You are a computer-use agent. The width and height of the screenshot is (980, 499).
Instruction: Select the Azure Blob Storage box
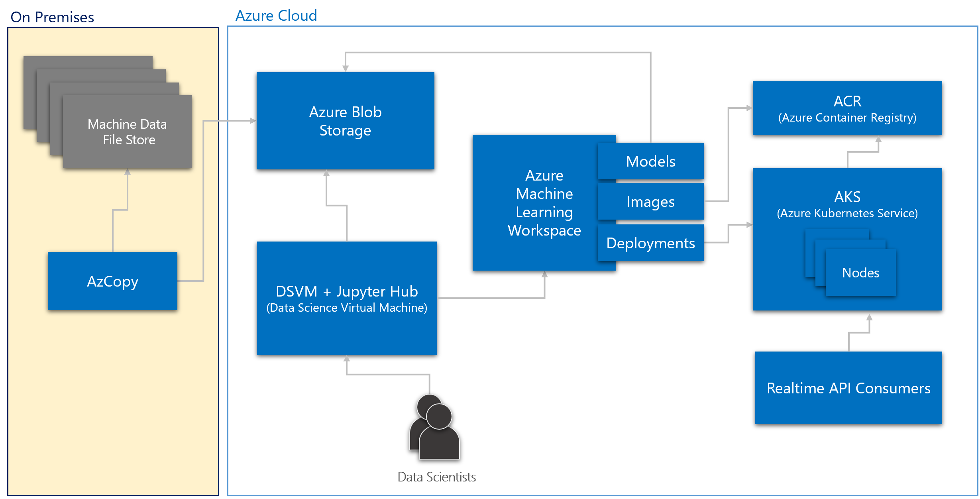tap(345, 121)
